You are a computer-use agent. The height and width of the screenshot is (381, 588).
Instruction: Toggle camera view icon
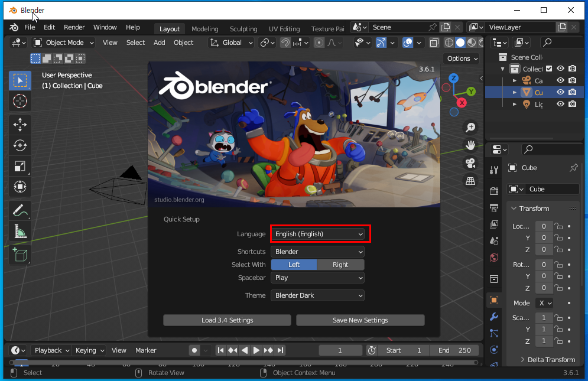click(470, 163)
